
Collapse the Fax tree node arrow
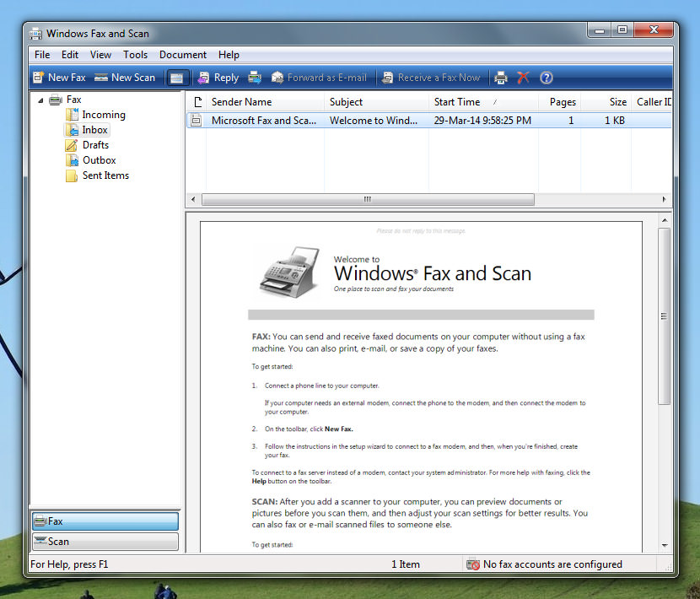[40, 100]
